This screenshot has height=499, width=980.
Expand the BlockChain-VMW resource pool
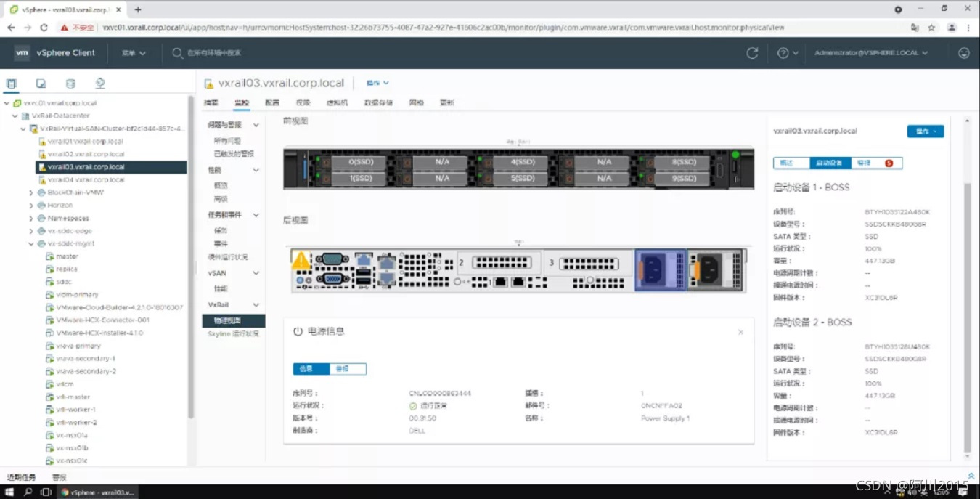pos(31,192)
